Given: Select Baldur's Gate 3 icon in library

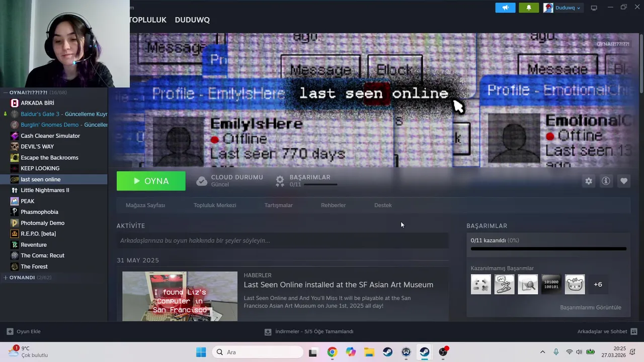Looking at the screenshot, I should point(15,114).
